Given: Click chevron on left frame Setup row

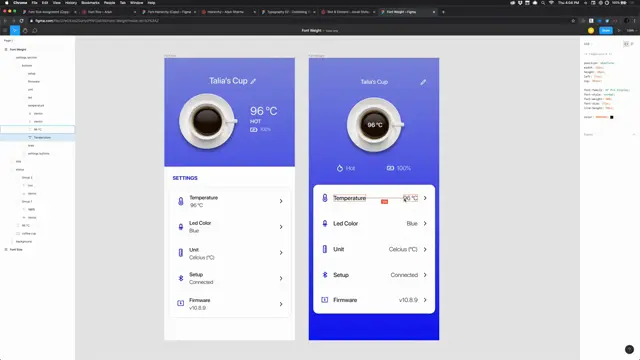Looking at the screenshot, I should pos(281,278).
